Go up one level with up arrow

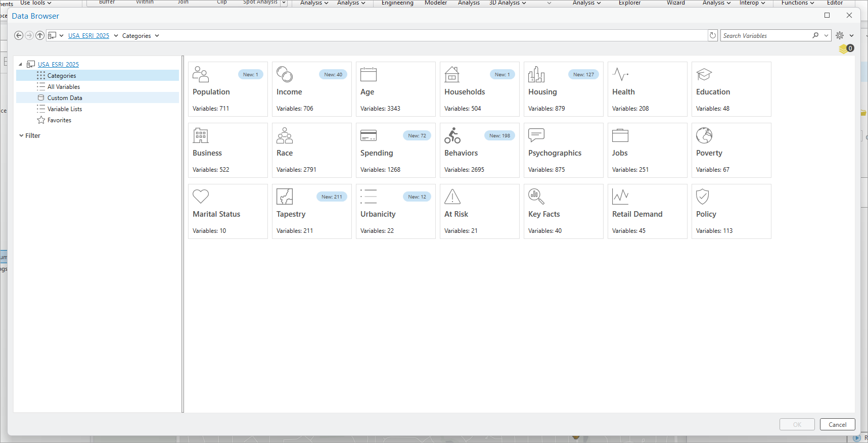pos(40,35)
